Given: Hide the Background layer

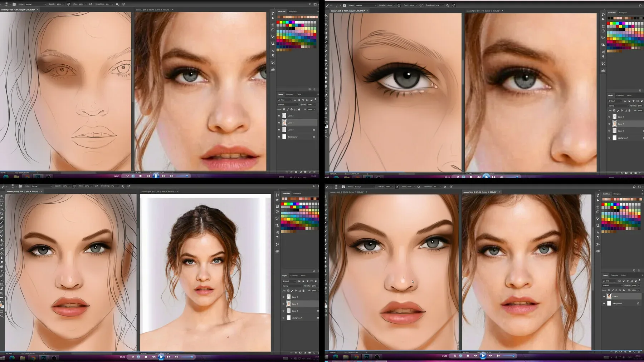Looking at the screenshot, I should (x=279, y=137).
